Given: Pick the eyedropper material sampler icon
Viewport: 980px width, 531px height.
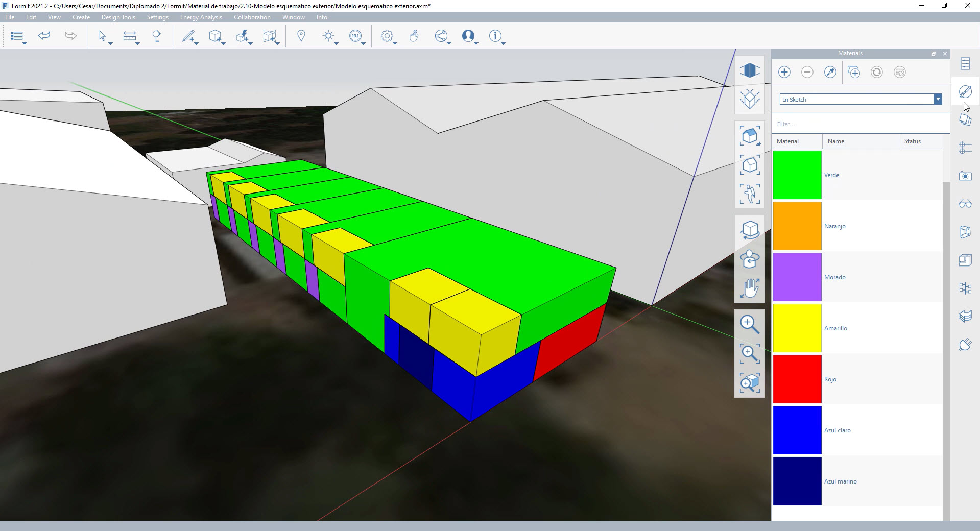Looking at the screenshot, I should [830, 72].
